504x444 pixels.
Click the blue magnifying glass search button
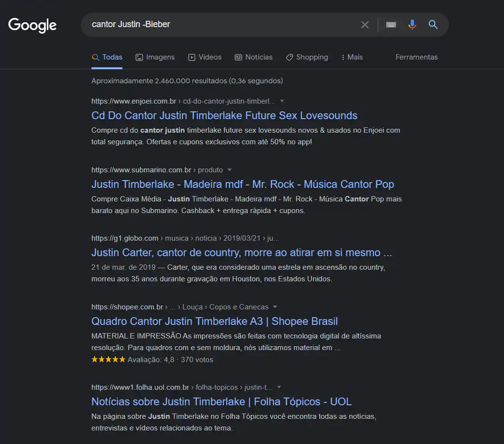pyautogui.click(x=433, y=25)
